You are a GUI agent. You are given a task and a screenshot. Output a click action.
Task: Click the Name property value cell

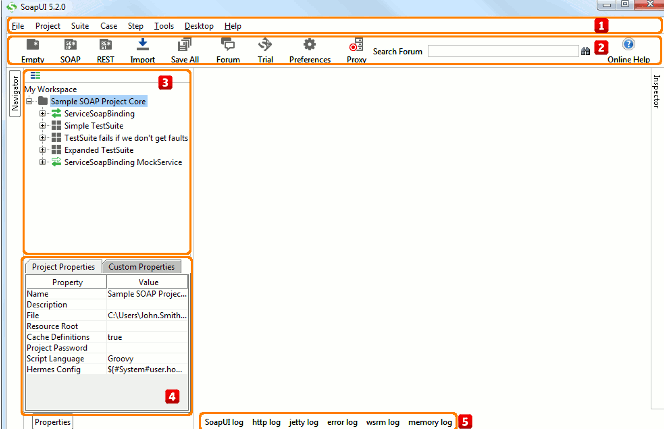click(x=147, y=293)
